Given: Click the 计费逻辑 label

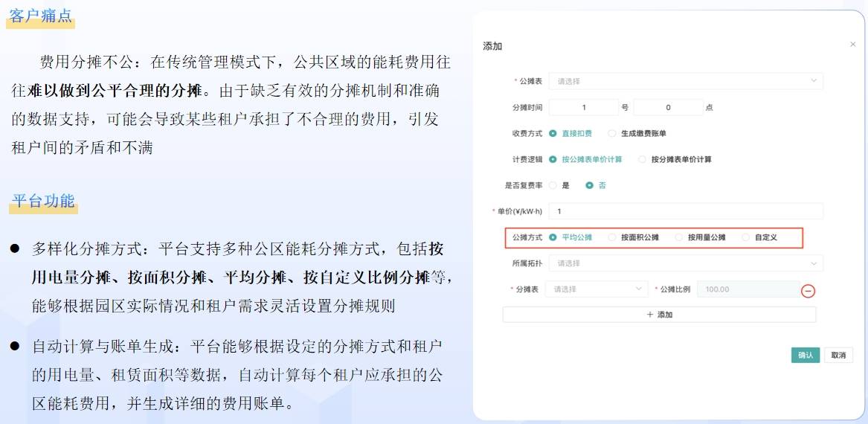Looking at the screenshot, I should (x=527, y=159).
